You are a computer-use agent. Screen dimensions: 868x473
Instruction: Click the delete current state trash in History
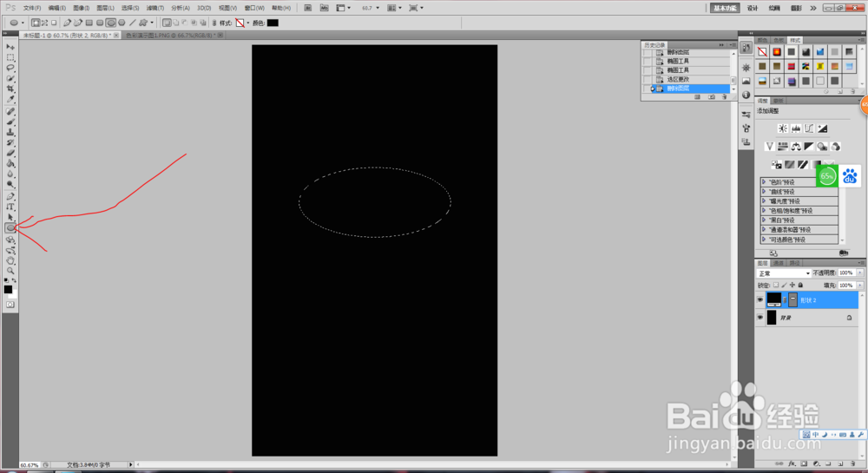(724, 97)
